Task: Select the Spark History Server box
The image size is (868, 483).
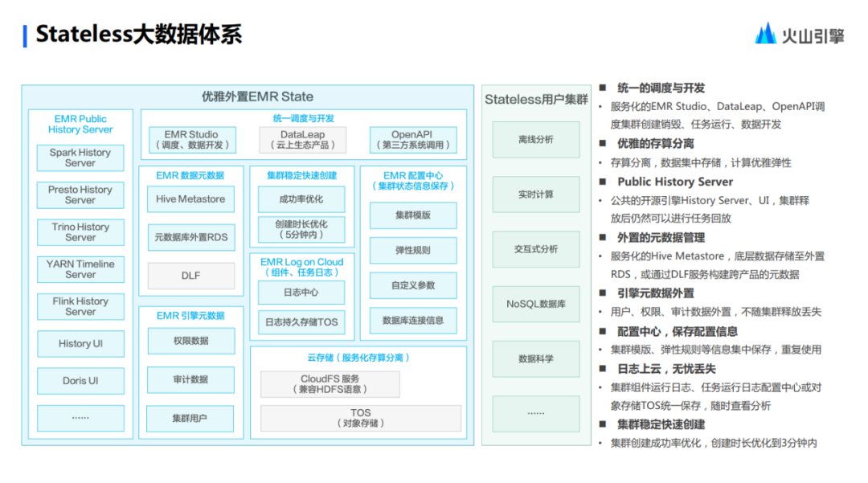Action: coord(80,158)
